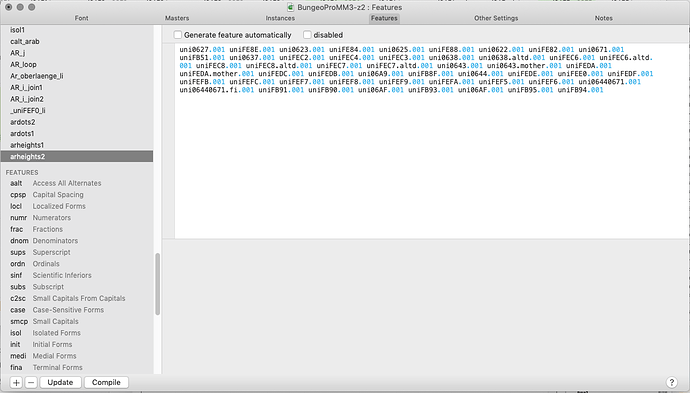Click the minus remove-feature button
The width and height of the screenshot is (690, 393).
coord(31,382)
